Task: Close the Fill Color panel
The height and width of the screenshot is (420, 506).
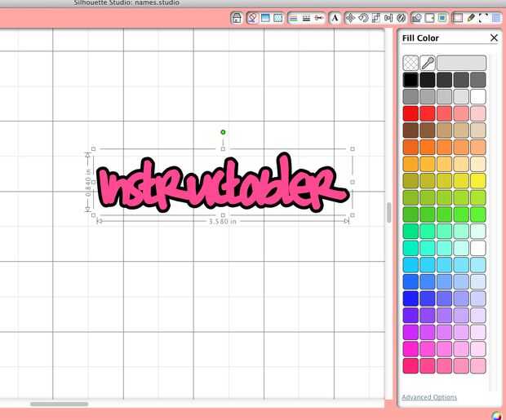Action: click(494, 38)
